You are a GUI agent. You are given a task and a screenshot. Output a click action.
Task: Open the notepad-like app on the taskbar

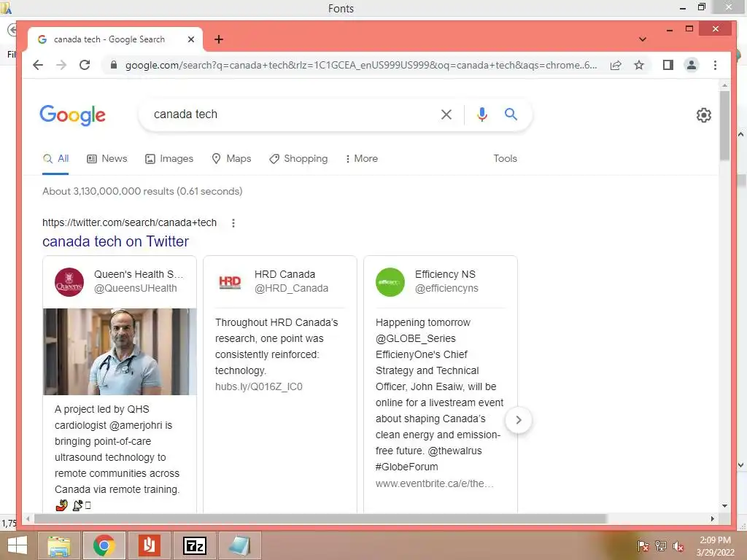(239, 545)
